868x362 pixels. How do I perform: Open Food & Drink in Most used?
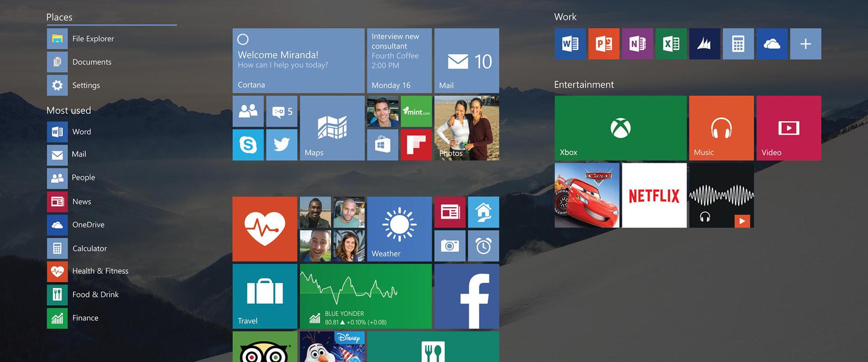click(x=83, y=295)
